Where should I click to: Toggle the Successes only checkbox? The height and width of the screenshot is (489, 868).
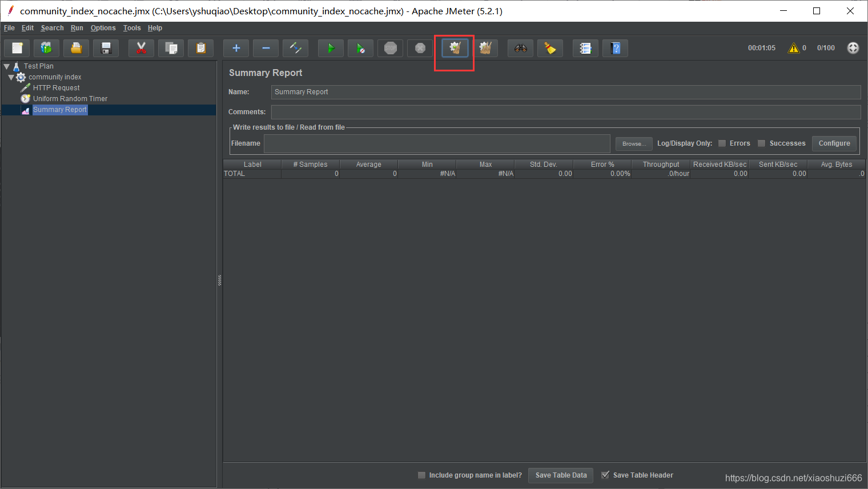coord(761,143)
